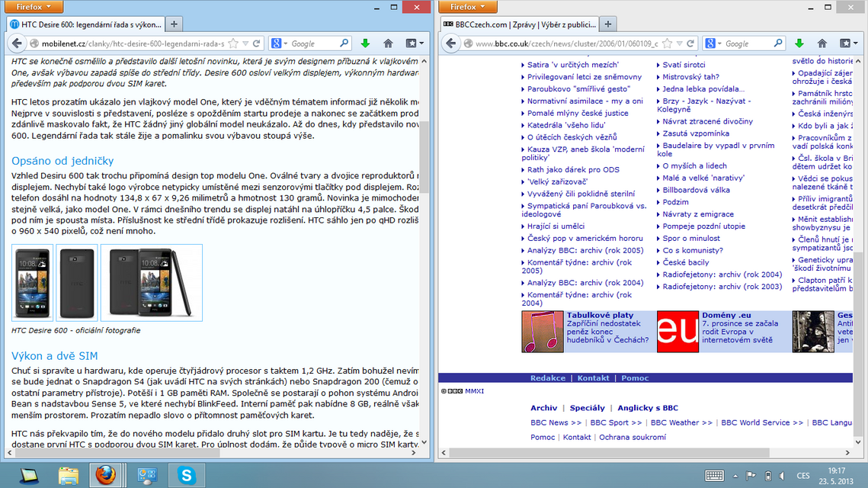This screenshot has width=868, height=488.
Task: Open the Google search engine dropdown in the left window
Action: [279, 43]
